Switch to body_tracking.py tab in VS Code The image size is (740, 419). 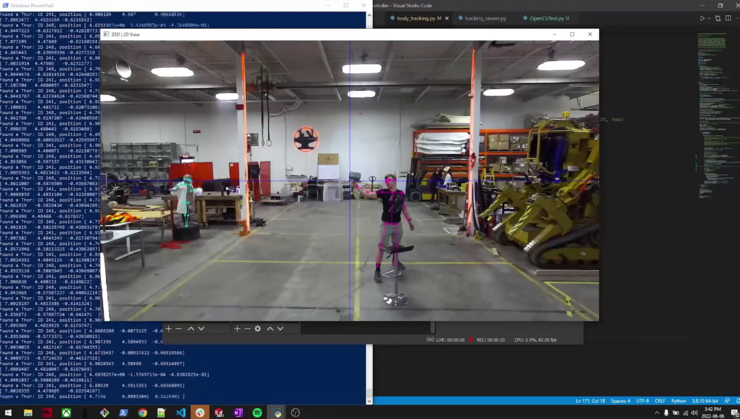[x=418, y=18]
